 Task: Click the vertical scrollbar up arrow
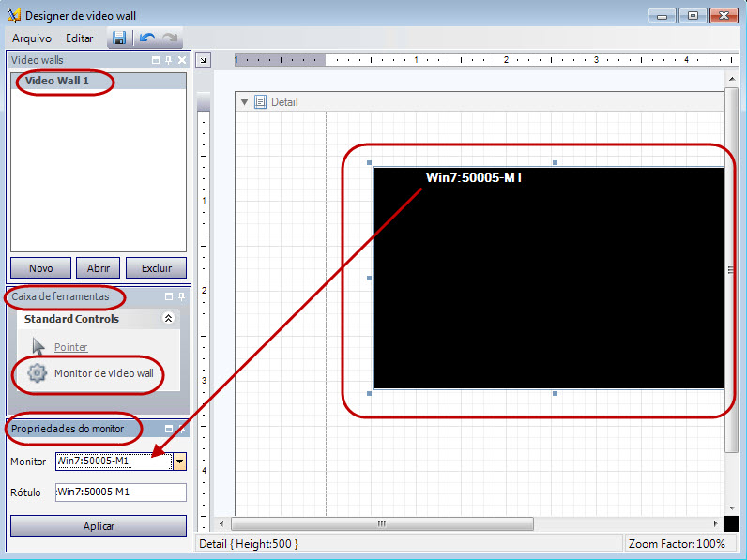[732, 79]
